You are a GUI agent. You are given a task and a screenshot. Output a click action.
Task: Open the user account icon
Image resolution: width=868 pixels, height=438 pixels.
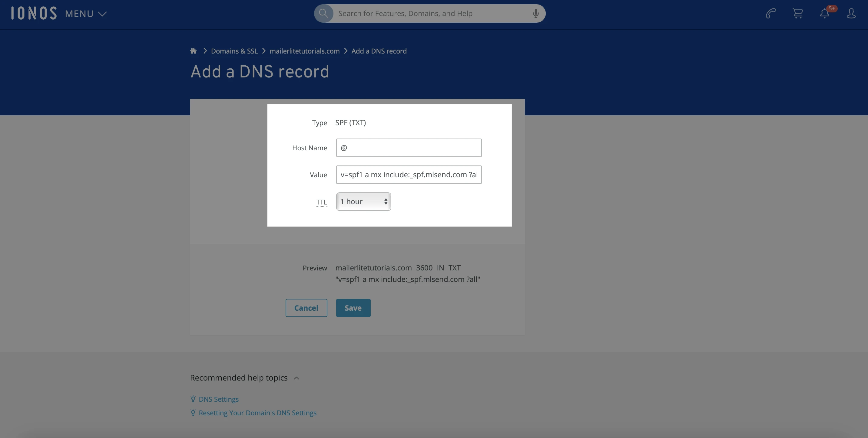851,14
